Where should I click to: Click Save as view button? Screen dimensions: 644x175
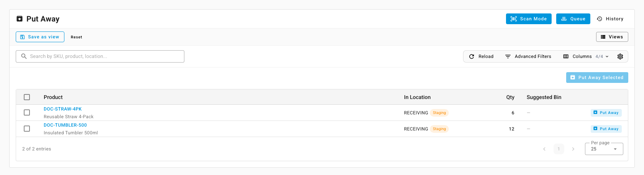click(x=40, y=37)
